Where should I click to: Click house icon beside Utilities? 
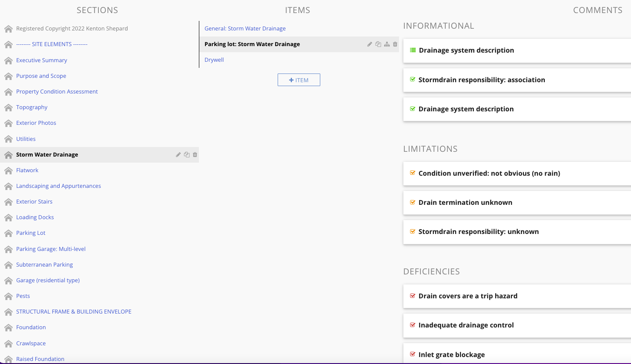coord(8,139)
